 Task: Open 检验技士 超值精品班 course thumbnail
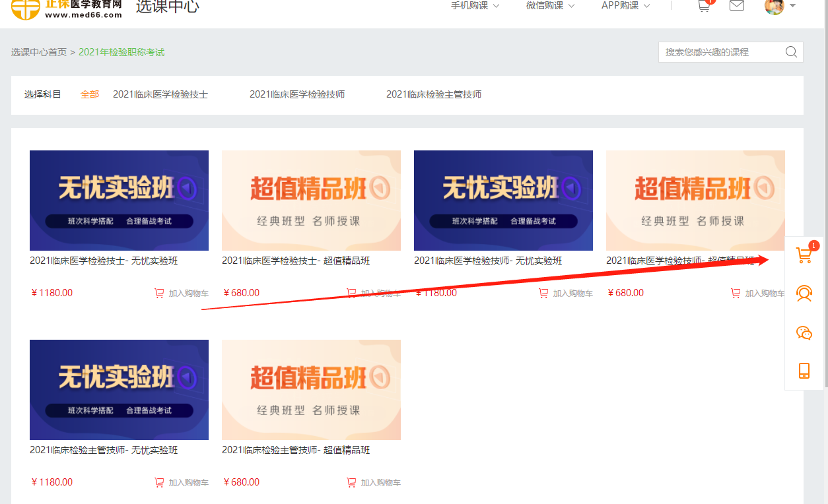coord(311,201)
